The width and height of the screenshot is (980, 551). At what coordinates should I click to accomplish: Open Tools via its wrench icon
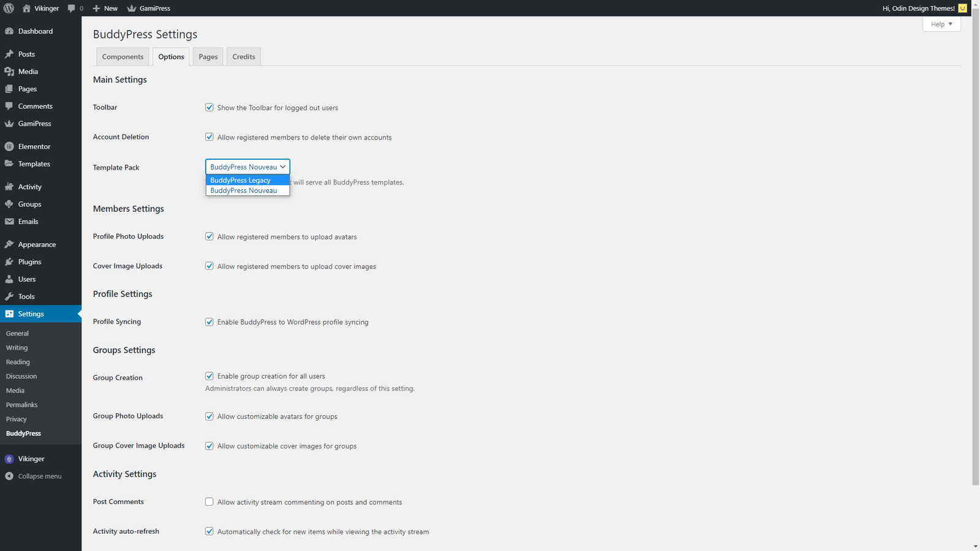(x=9, y=296)
